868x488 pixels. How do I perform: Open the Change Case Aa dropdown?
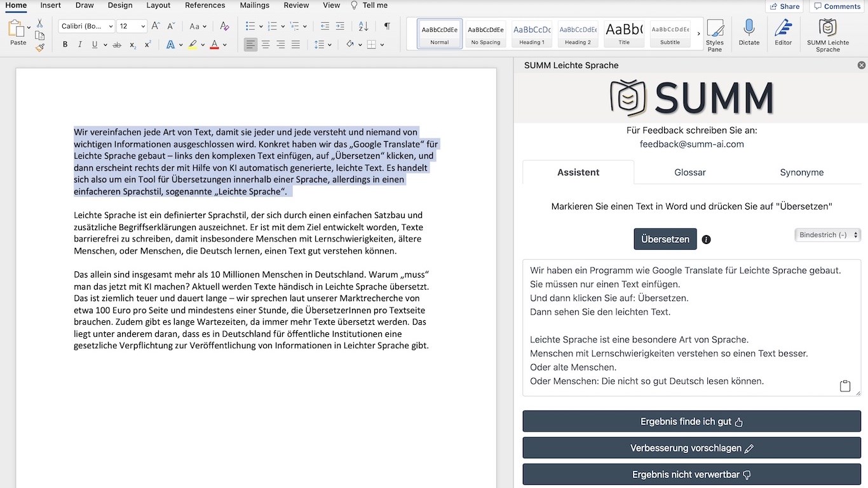(x=198, y=26)
